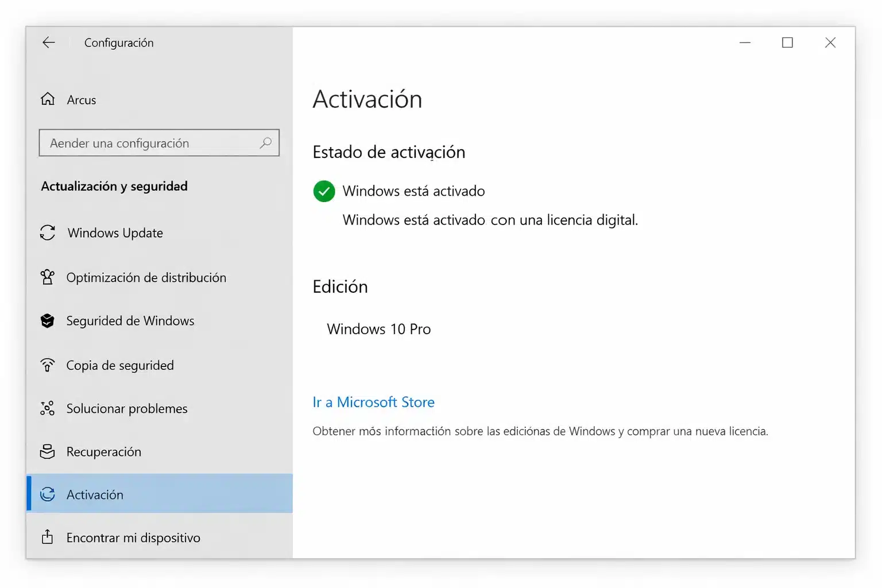Click the Encontrar mi dispositivo icon
Viewport: 882px width, 588px height.
[x=48, y=537]
